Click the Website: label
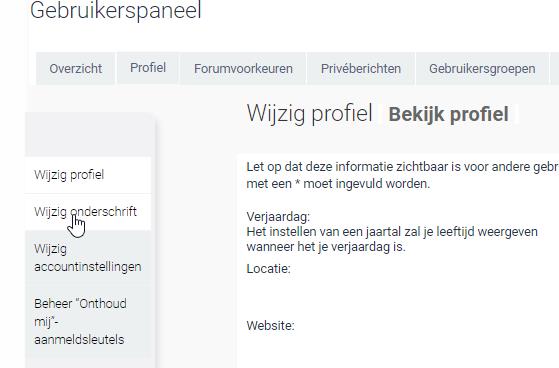Screen dimensions: 559x368 (x=270, y=326)
